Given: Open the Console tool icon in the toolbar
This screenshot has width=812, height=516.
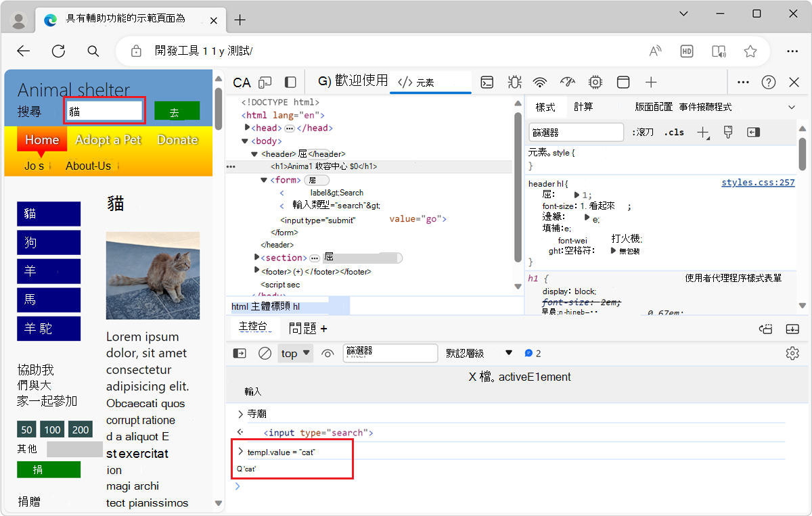Looking at the screenshot, I should 487,83.
